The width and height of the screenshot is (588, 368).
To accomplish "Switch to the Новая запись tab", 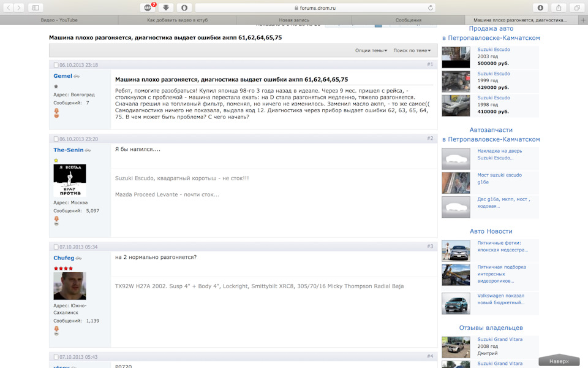I will point(294,20).
